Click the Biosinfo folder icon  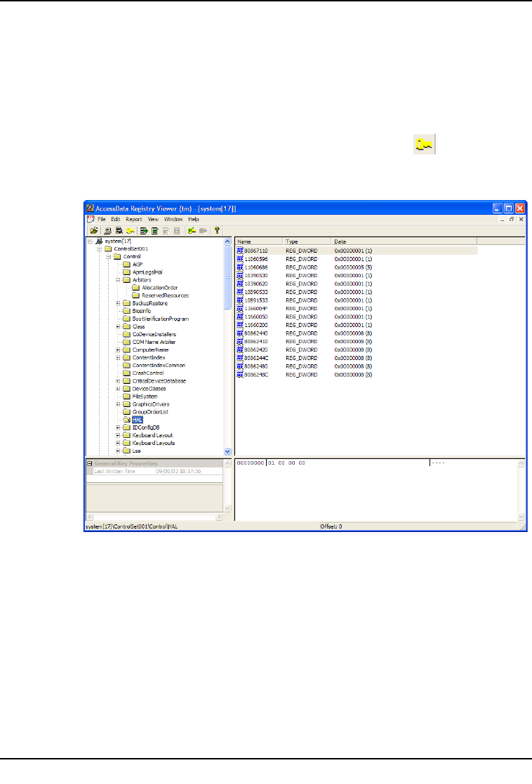click(x=126, y=310)
